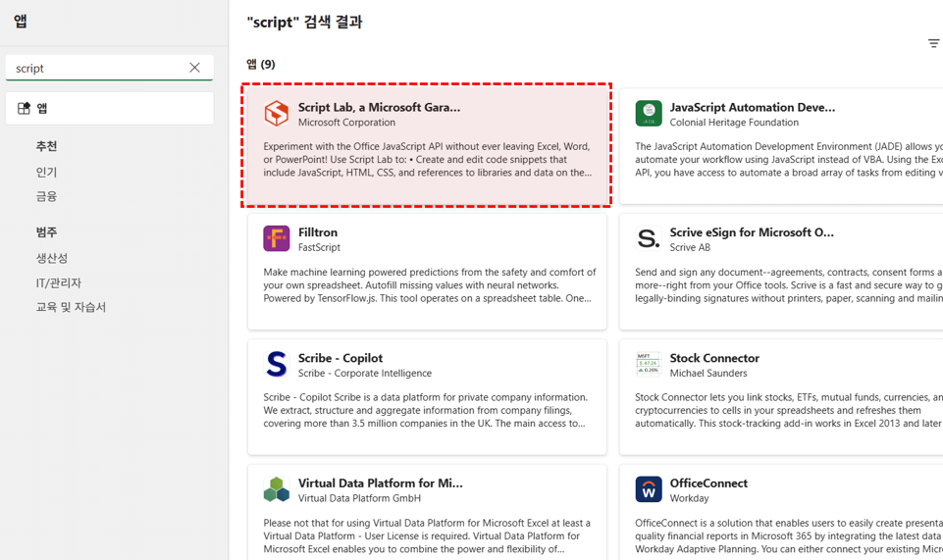Click the Script Lab app icon

[x=277, y=114]
